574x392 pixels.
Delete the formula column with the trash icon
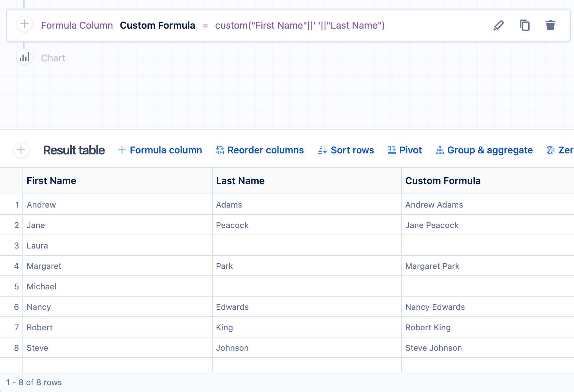click(x=550, y=25)
